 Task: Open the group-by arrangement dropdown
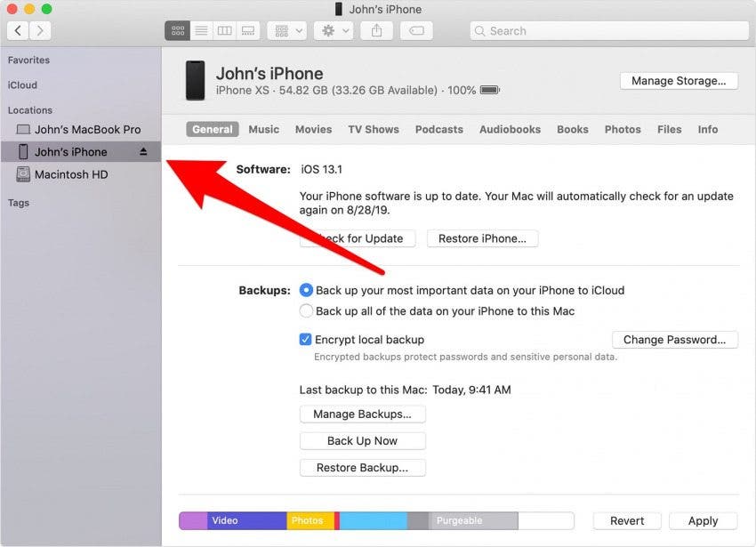[287, 31]
